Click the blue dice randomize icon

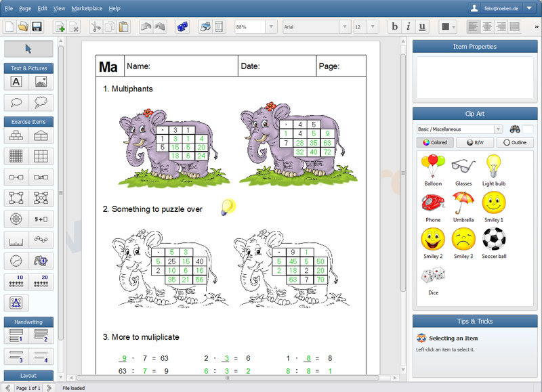(182, 26)
